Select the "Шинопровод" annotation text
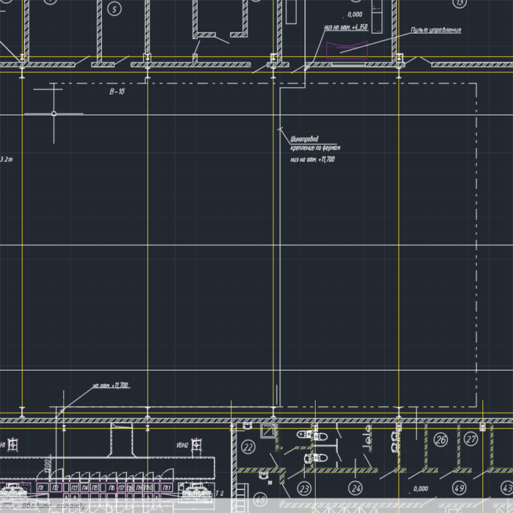This screenshot has width=513, height=513. click(304, 139)
